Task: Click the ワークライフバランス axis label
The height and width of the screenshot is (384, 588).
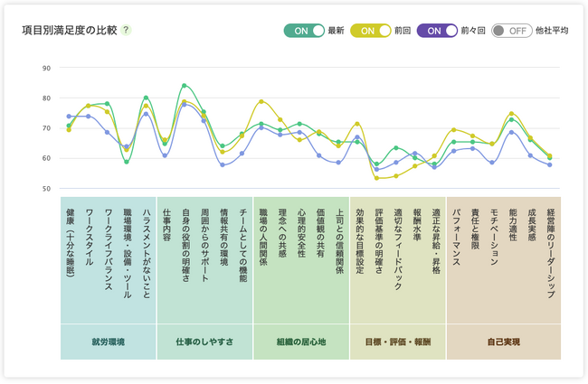Action: (x=108, y=250)
